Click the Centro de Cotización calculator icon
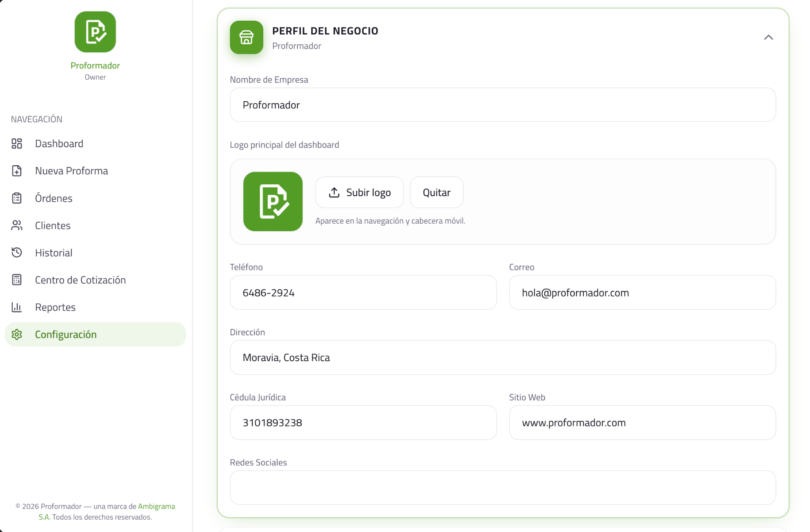This screenshot has height=532, width=810. pos(17,280)
